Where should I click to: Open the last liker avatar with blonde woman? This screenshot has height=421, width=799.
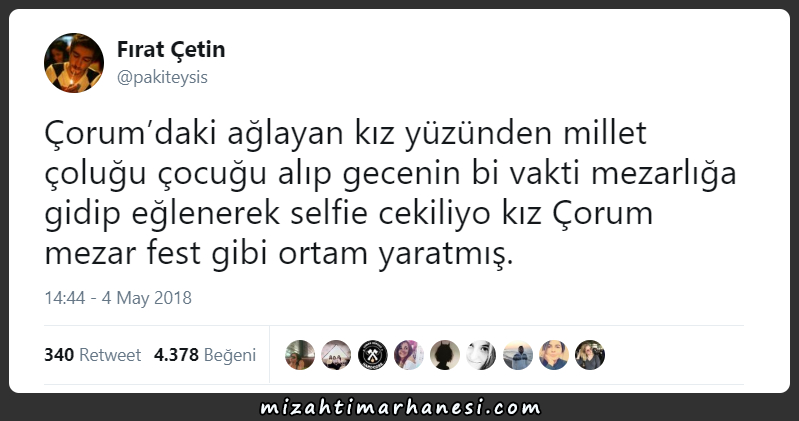tap(590, 355)
